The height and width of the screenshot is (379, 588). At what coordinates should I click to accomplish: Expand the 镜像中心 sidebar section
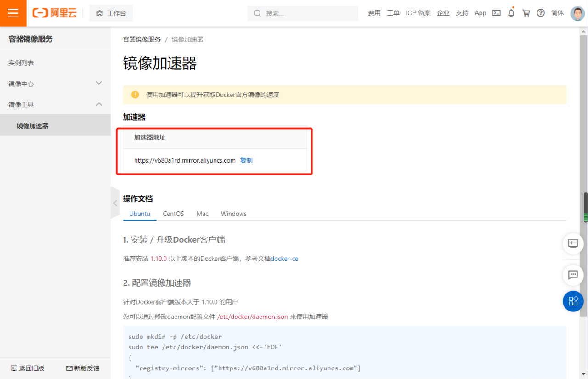click(98, 83)
